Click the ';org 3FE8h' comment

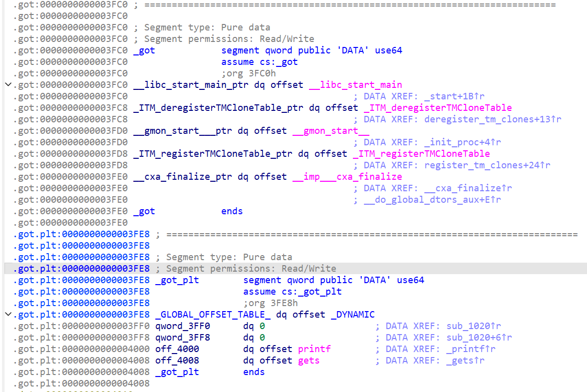[x=271, y=303]
